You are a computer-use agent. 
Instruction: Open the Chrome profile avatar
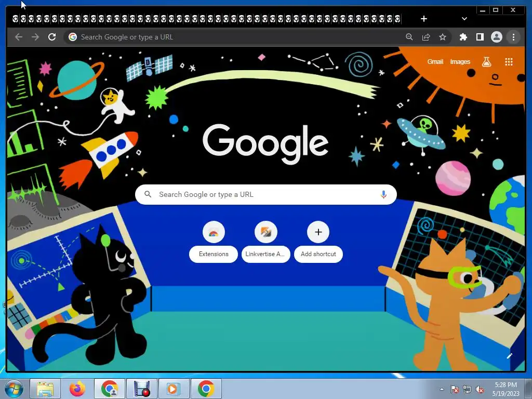pyautogui.click(x=496, y=37)
